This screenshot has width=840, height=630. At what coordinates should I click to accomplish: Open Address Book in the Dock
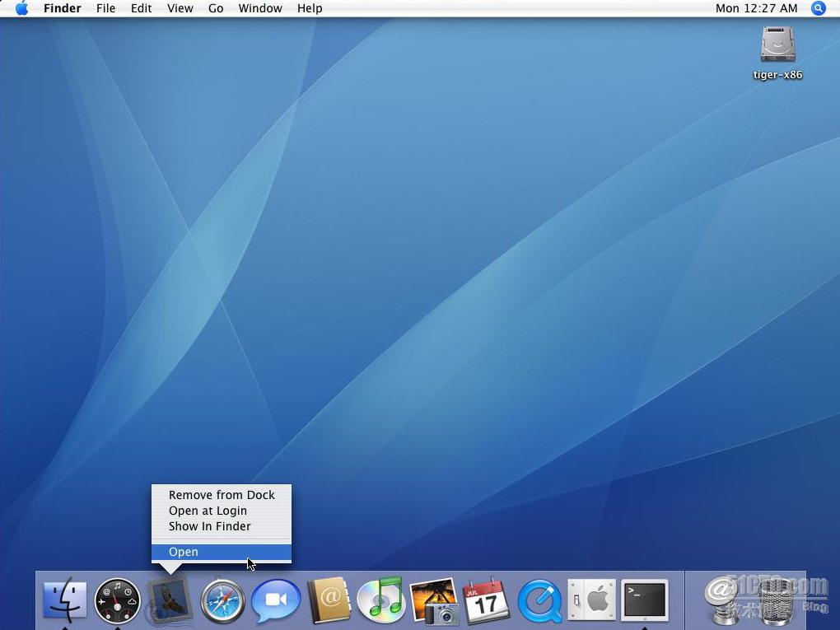329,600
